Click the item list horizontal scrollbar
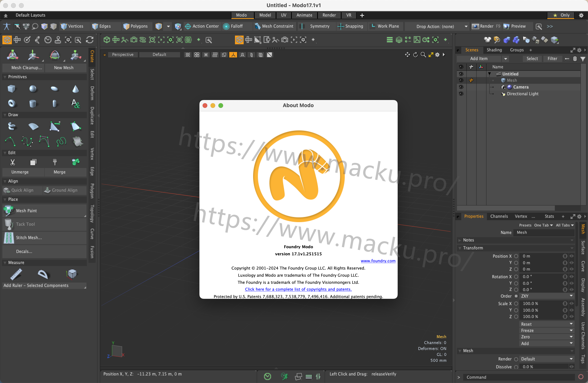This screenshot has width=588, height=383. point(506,208)
